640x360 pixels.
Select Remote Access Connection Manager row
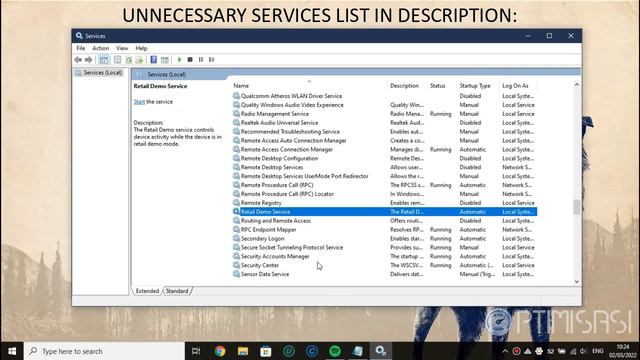click(384, 149)
